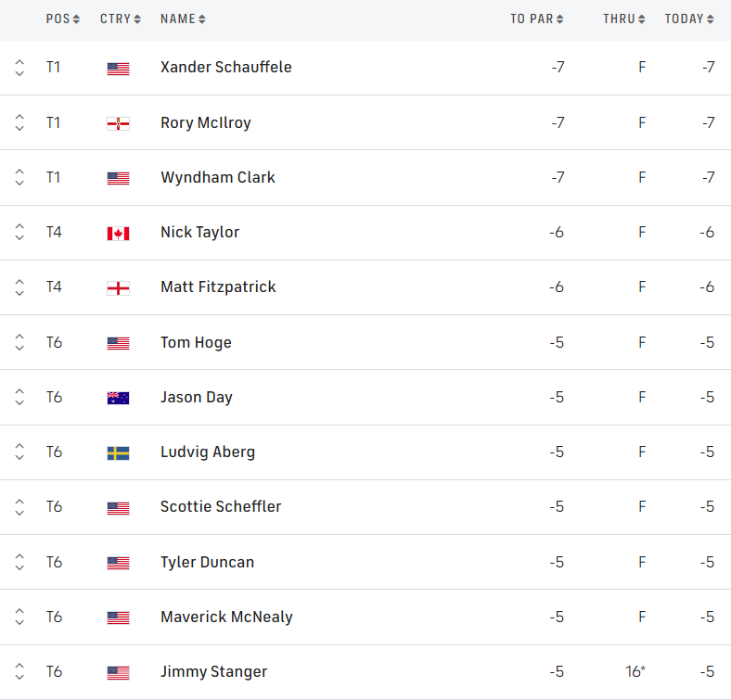Sort players by NAME column header
This screenshot has height=700, width=731.
[x=183, y=19]
